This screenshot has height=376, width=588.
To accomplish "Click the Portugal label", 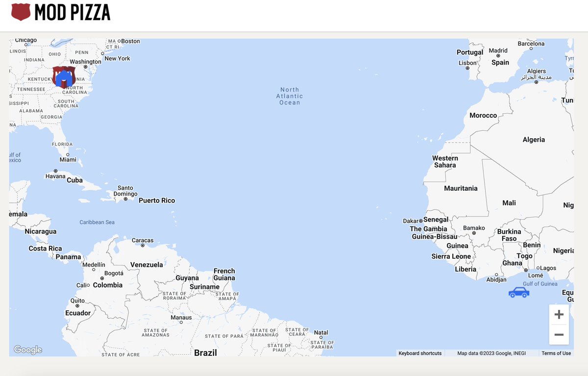I will coord(470,52).
